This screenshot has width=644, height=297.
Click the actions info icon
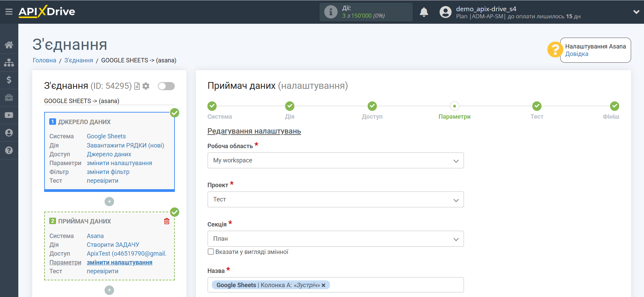tap(331, 12)
